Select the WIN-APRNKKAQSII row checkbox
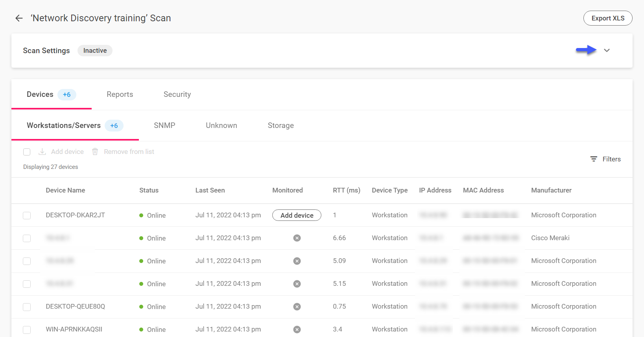The image size is (644, 337). click(27, 330)
